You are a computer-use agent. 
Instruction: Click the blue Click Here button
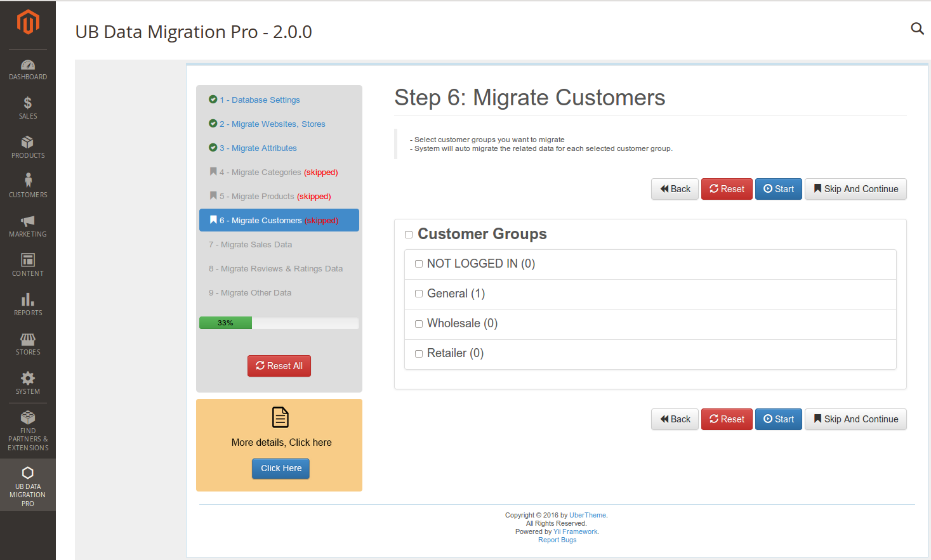click(x=281, y=469)
